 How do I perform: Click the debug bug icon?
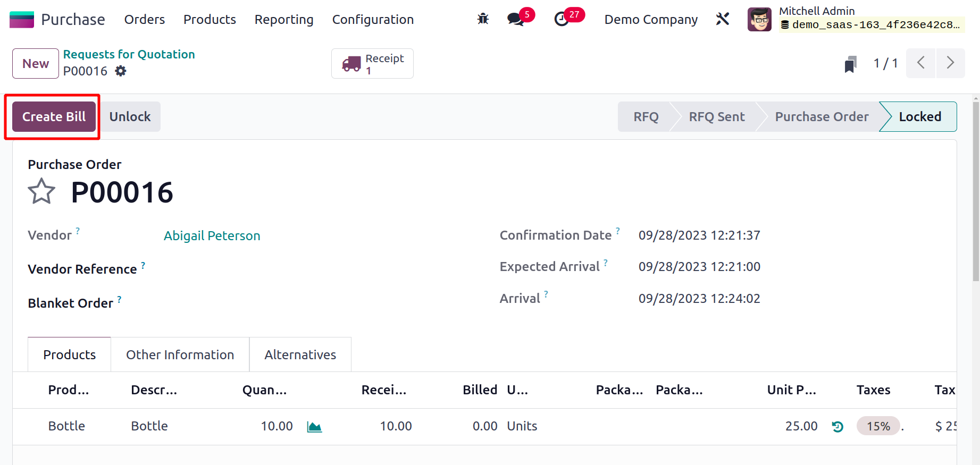click(483, 19)
